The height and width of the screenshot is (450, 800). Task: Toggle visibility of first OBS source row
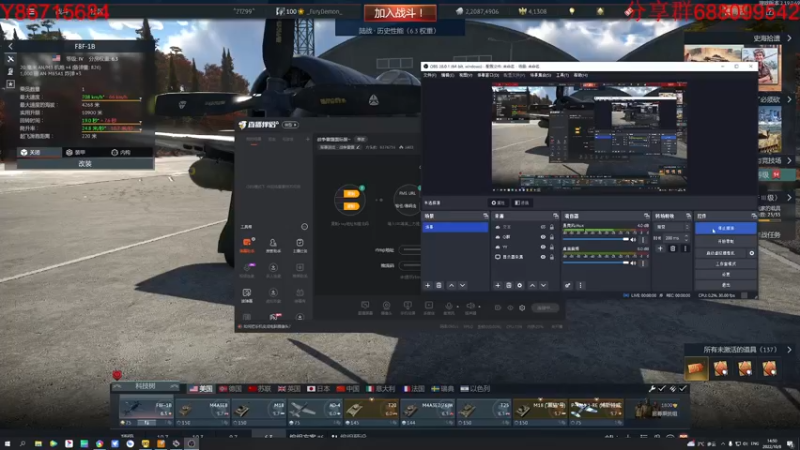543,227
